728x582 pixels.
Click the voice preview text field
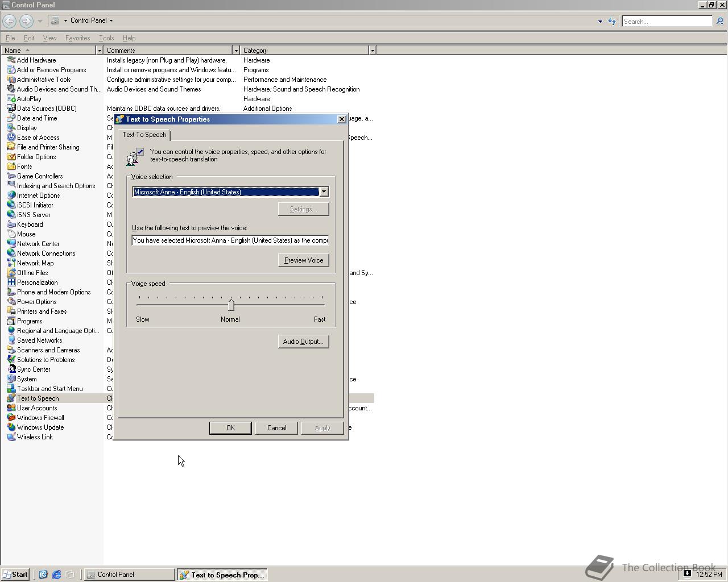230,240
